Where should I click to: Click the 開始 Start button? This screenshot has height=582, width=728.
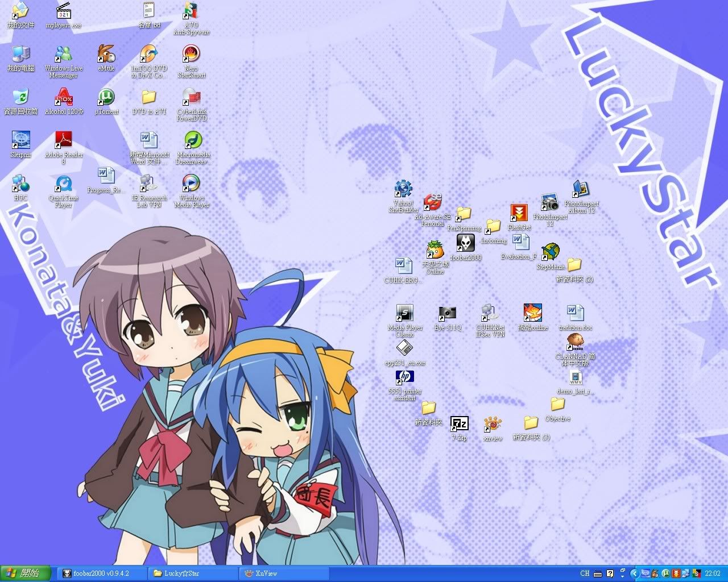(27, 573)
